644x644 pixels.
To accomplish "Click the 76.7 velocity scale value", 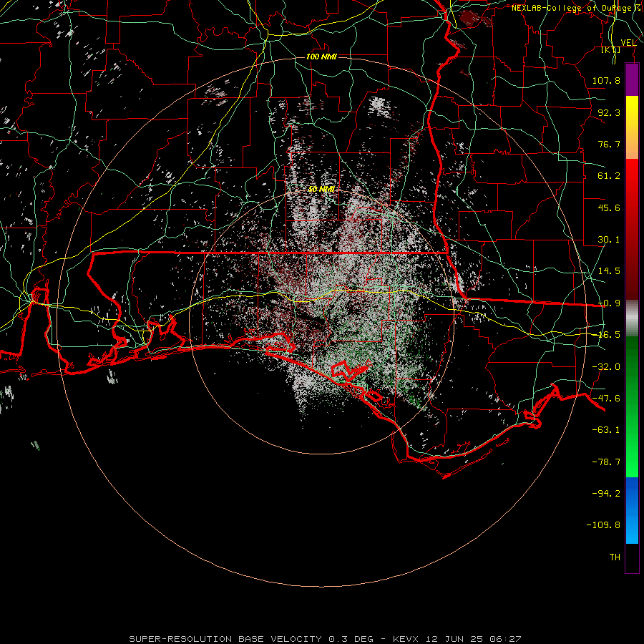I will click(609, 144).
